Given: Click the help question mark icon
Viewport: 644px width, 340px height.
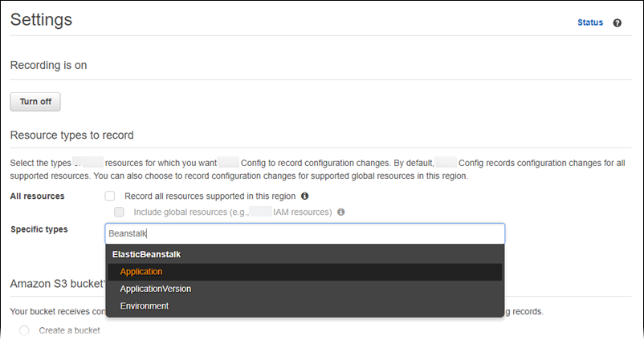Looking at the screenshot, I should coord(618,23).
